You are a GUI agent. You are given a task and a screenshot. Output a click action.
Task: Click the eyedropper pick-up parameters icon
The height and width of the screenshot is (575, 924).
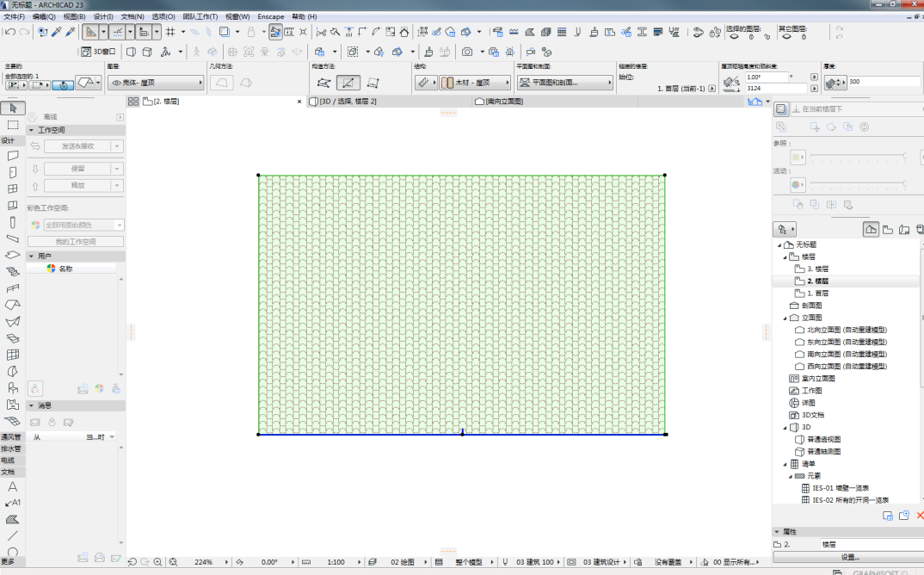tap(57, 32)
